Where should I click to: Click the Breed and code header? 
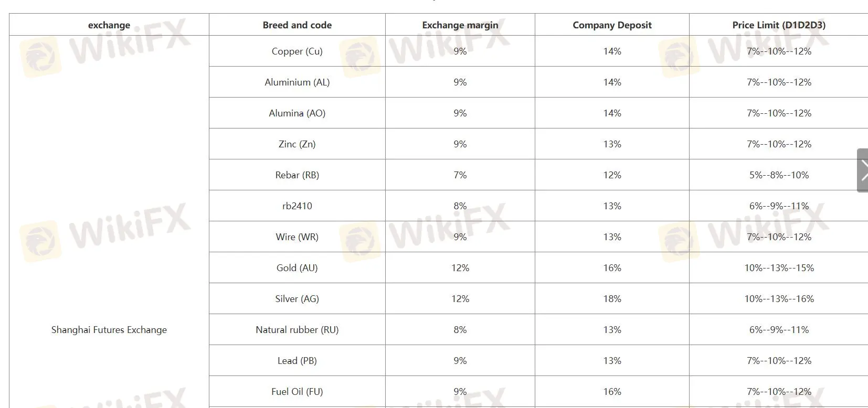297,25
